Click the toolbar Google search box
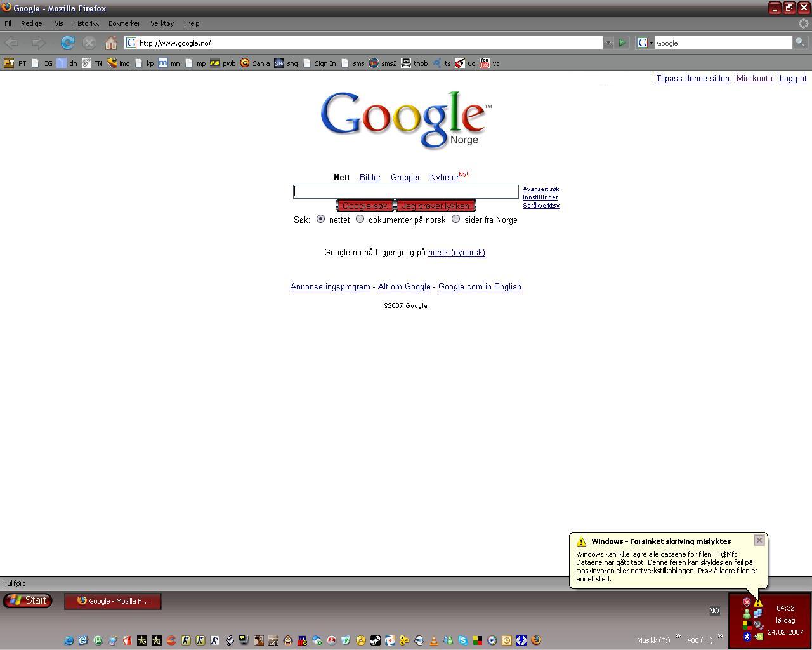Viewport: 812px width, 650px height. tap(723, 43)
